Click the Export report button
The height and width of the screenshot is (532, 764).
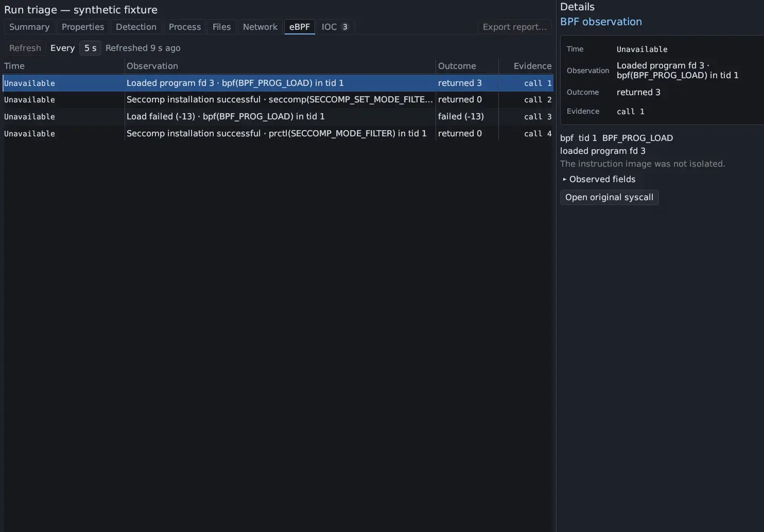(515, 27)
